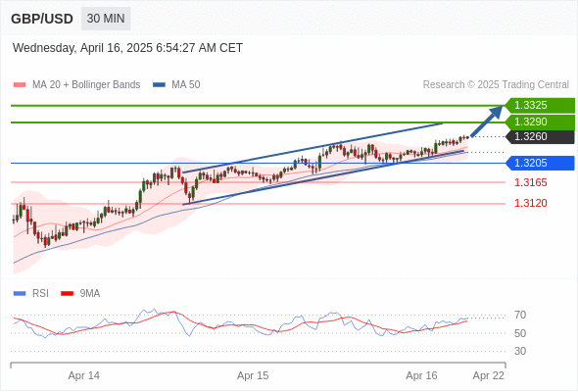Screen dimensions: 578x392
Task: Toggle the MA 50 legend label
Action: (186, 85)
